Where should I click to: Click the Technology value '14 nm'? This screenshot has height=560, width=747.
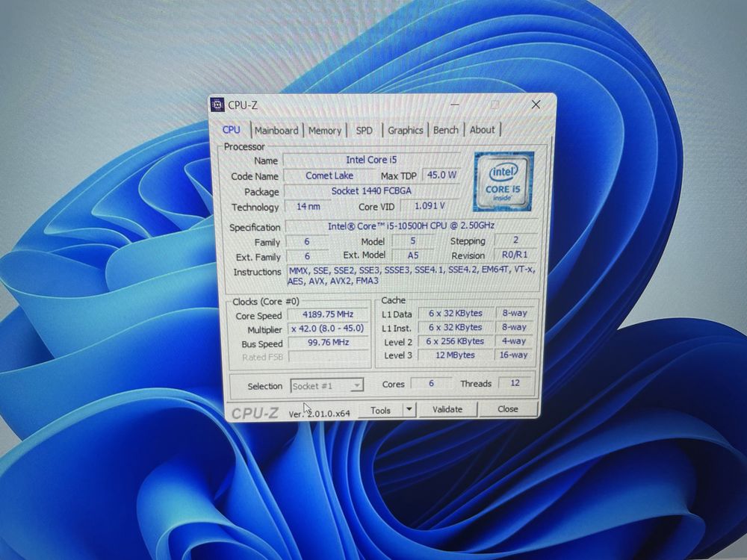click(x=308, y=207)
